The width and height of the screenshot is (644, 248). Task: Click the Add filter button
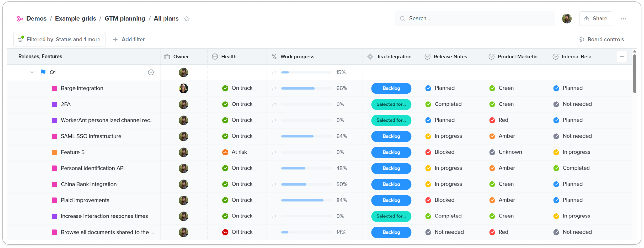129,39
